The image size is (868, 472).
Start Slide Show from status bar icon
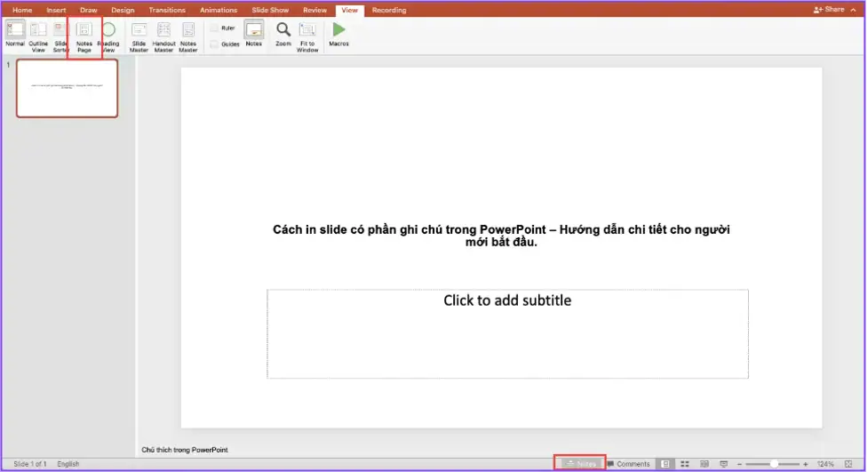(x=723, y=464)
